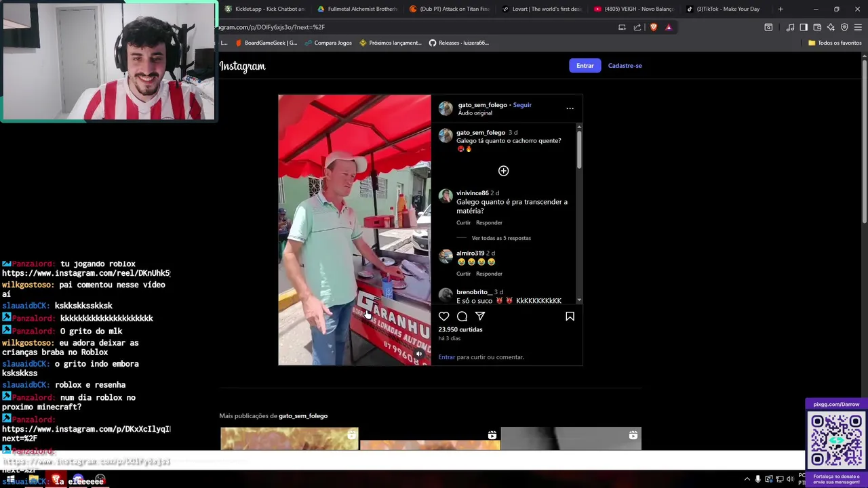Like the post with the heart icon
The image size is (868, 488).
pyautogui.click(x=443, y=317)
